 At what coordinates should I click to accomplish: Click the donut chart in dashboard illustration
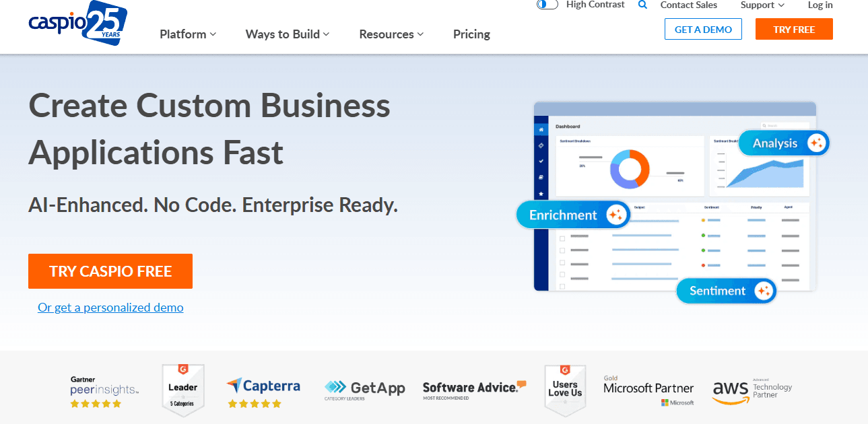click(630, 168)
